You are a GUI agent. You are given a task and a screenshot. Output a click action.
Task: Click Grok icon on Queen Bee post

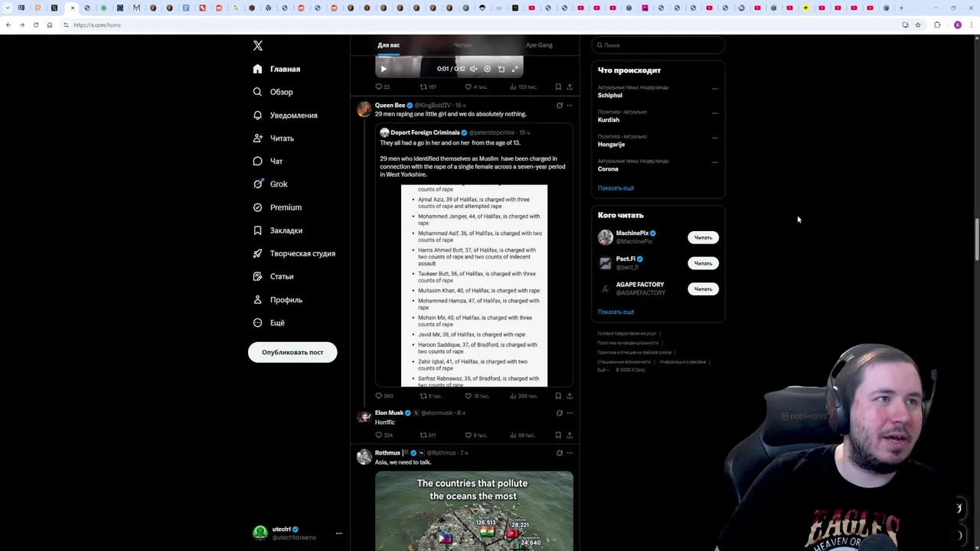pyautogui.click(x=559, y=105)
